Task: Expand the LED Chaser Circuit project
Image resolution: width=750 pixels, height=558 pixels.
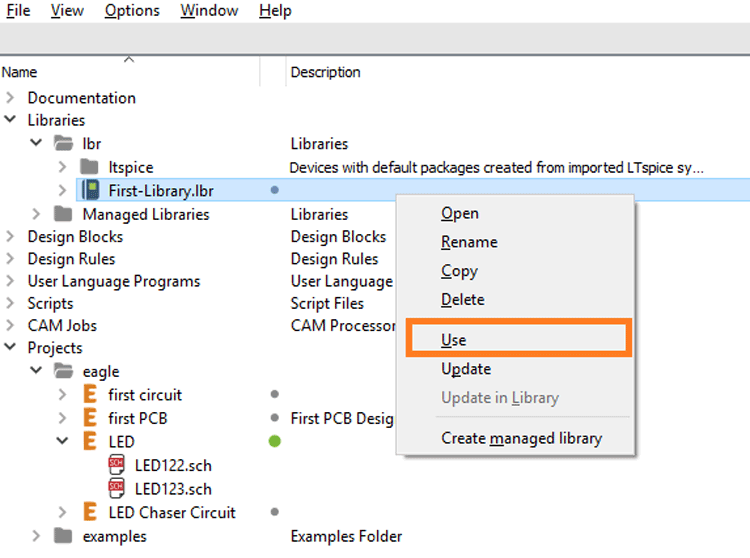Action: (62, 512)
